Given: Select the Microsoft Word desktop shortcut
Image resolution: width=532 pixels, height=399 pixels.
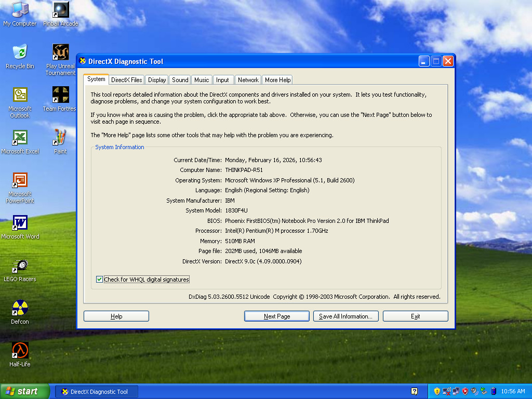Looking at the screenshot, I should pos(20,227).
